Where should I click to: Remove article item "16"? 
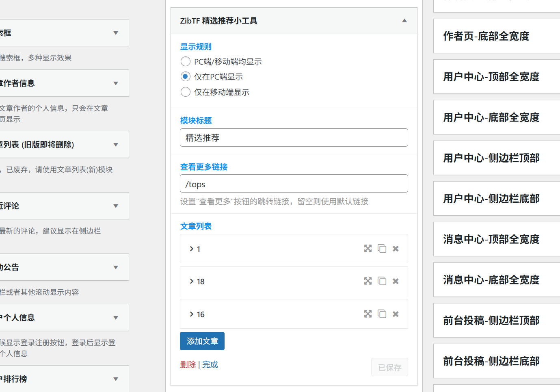coord(395,314)
